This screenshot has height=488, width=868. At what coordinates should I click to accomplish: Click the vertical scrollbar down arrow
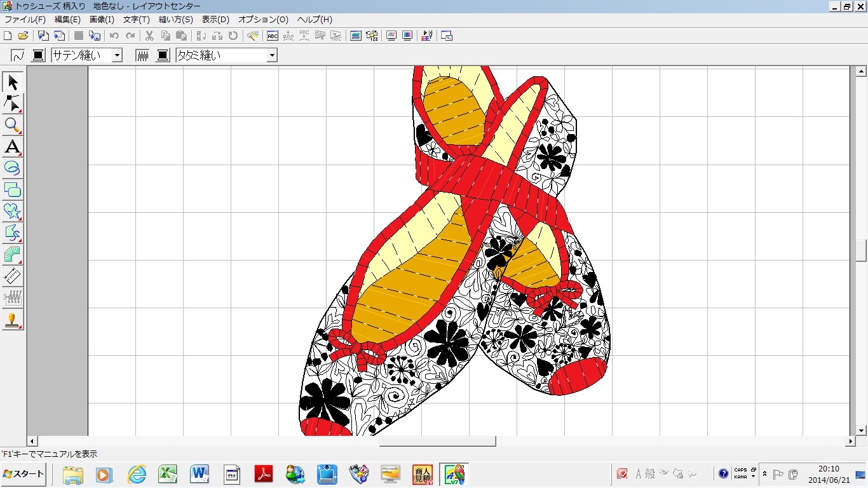[x=861, y=430]
